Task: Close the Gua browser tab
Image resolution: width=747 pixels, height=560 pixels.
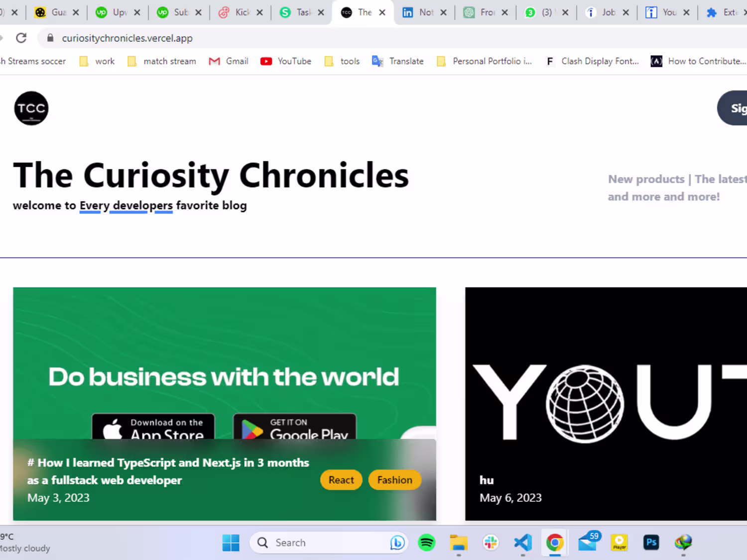Action: 76,12
